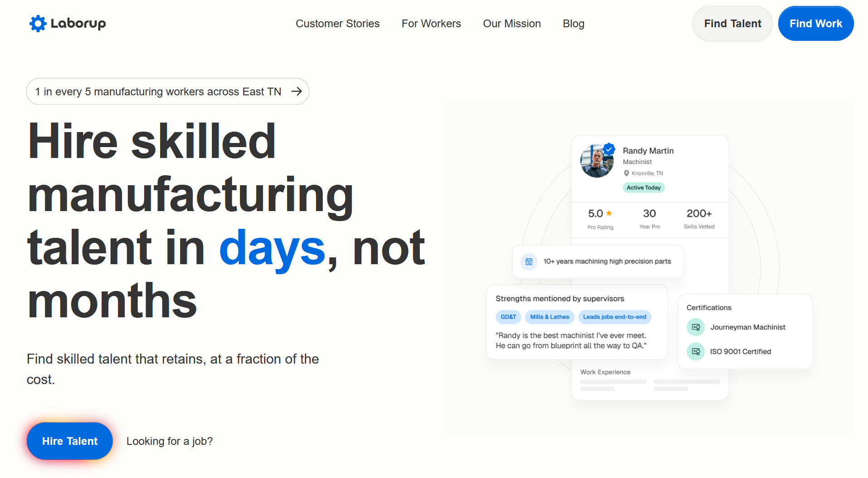Click the blue verified checkmark badge on the avatar

610,149
